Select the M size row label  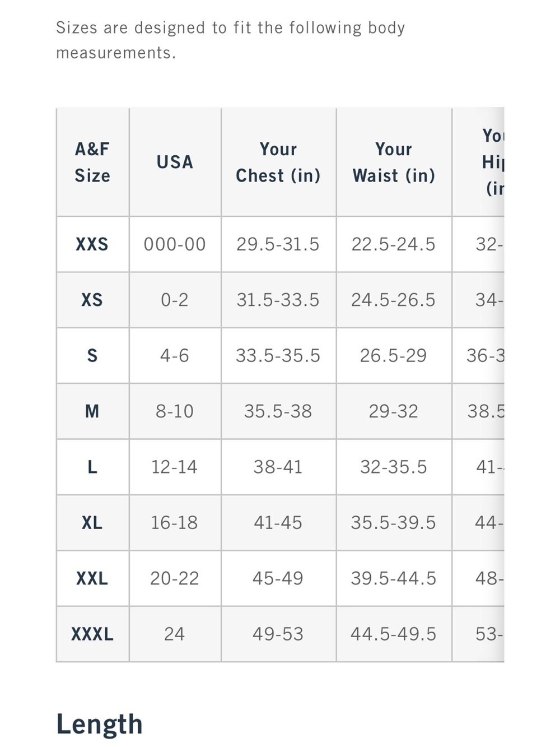pos(92,411)
